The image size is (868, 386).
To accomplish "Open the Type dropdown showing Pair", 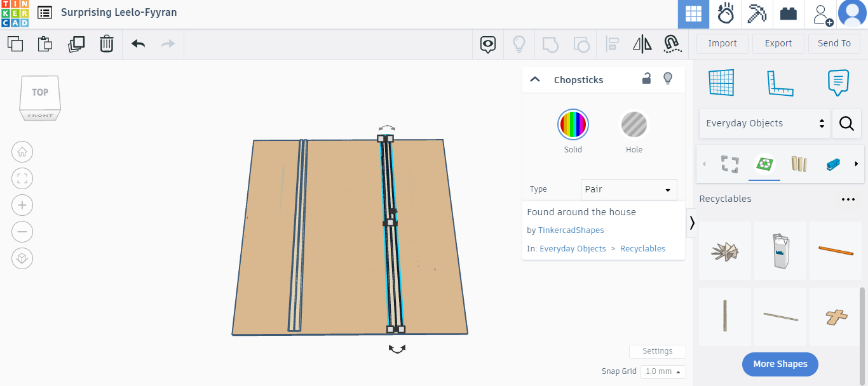I will (628, 189).
